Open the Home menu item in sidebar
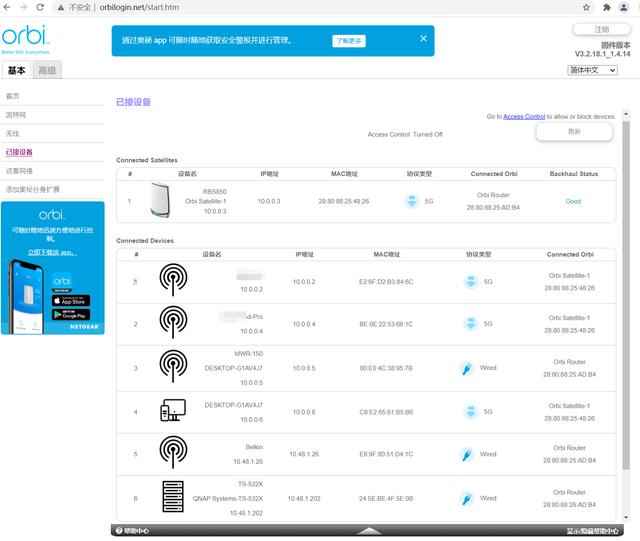Screen dimensions: 640x541 click(x=12, y=96)
